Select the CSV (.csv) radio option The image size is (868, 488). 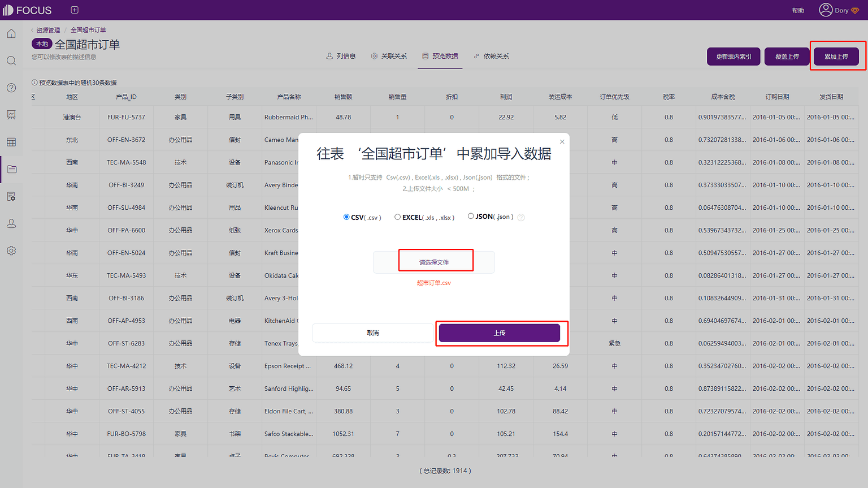coord(346,217)
